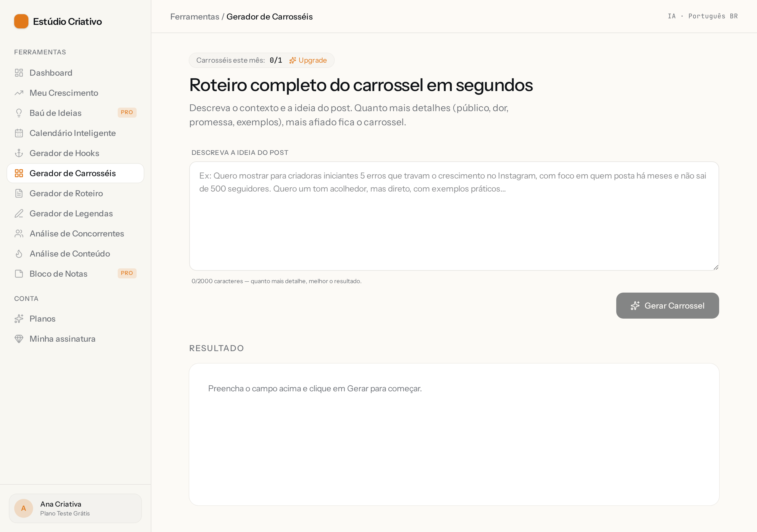Click the "CONTA" section header

26,299
